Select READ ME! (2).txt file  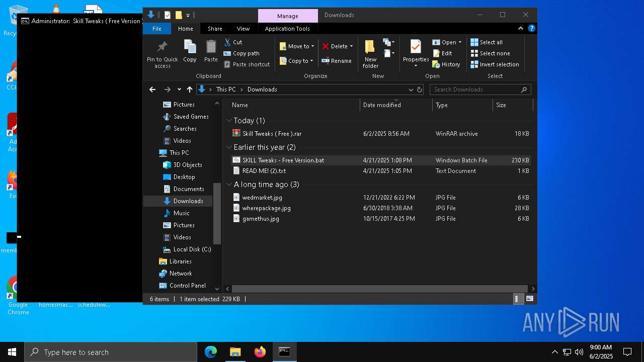click(380, 171)
